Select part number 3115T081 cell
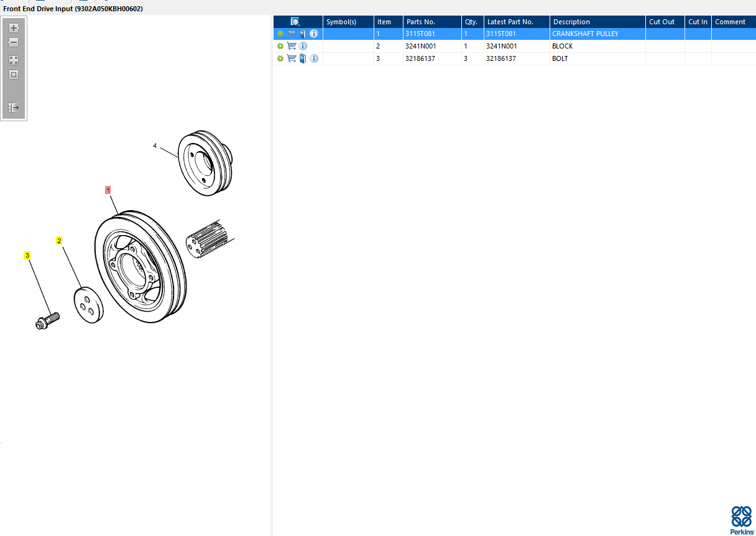Viewport: 756px width, 536px height. 432,34
